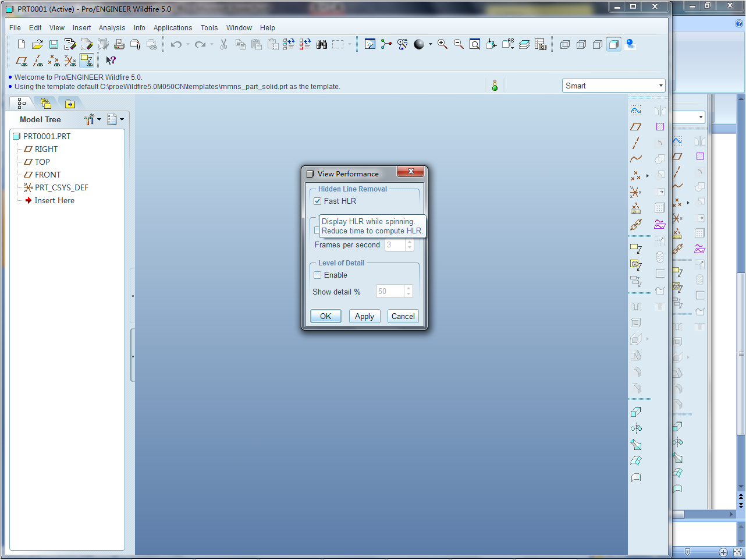Image resolution: width=746 pixels, height=560 pixels.
Task: Click Apply in View Performance dialog
Action: [x=364, y=316]
